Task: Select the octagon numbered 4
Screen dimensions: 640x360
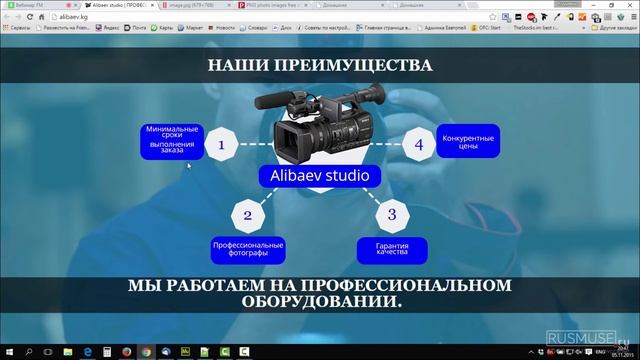Action: 419,144
